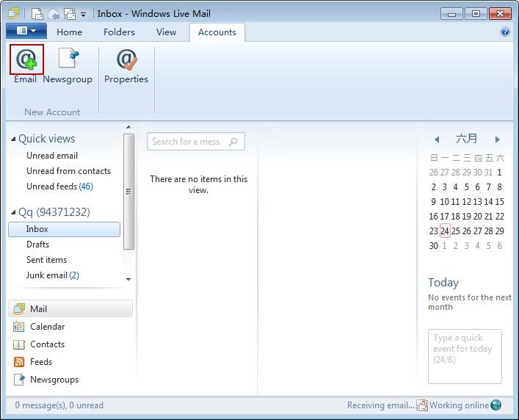Select calendar date 24

(x=445, y=231)
